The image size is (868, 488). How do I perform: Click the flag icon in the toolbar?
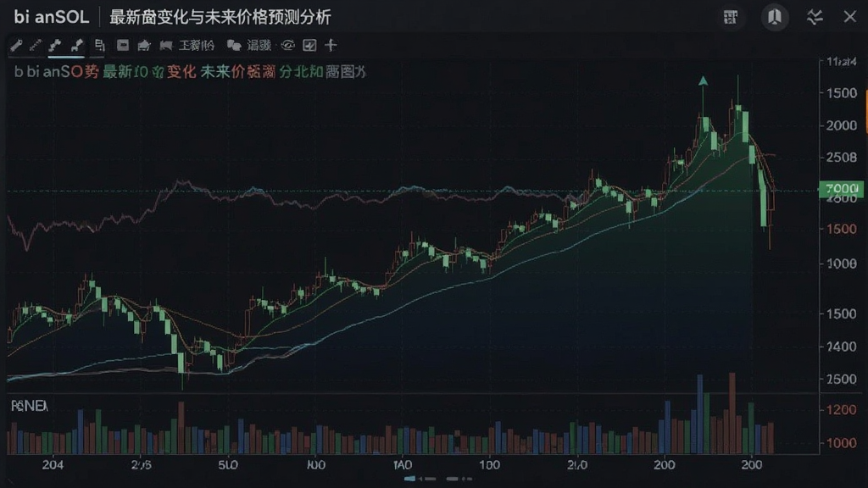pos(165,46)
